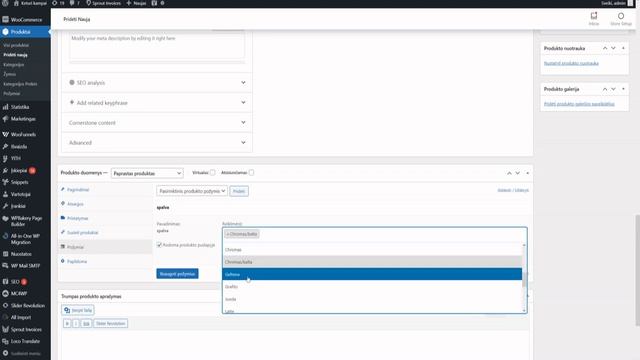
Task: Click the Pridėti attribute button
Action: (239, 191)
